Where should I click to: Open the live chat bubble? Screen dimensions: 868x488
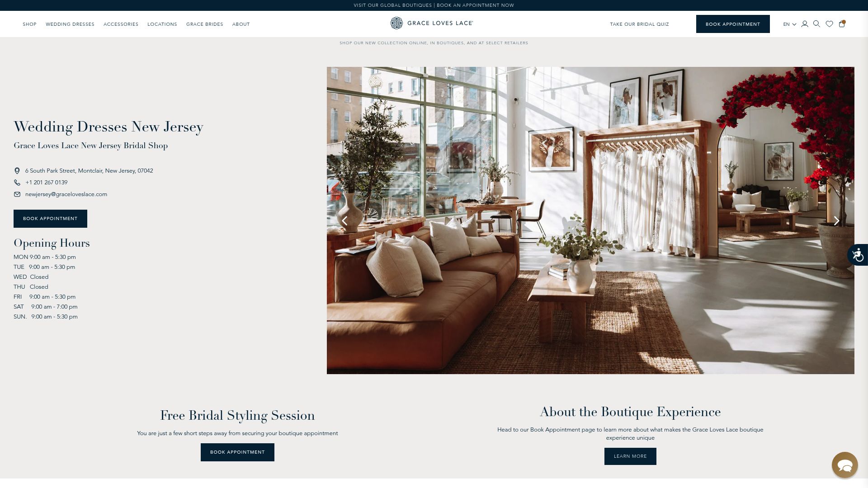coord(844,465)
